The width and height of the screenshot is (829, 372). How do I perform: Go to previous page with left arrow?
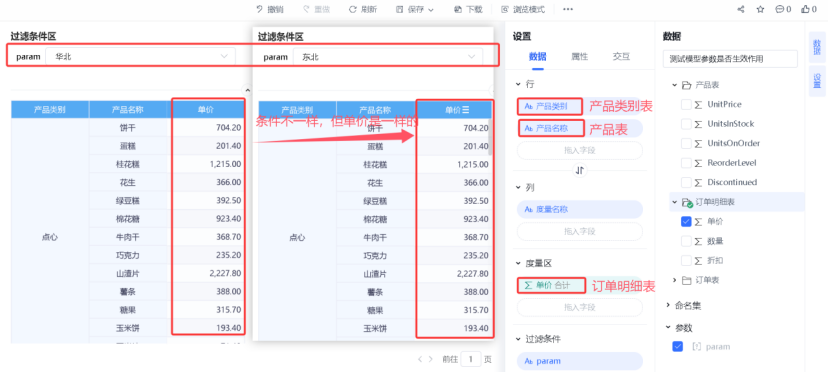pos(420,359)
